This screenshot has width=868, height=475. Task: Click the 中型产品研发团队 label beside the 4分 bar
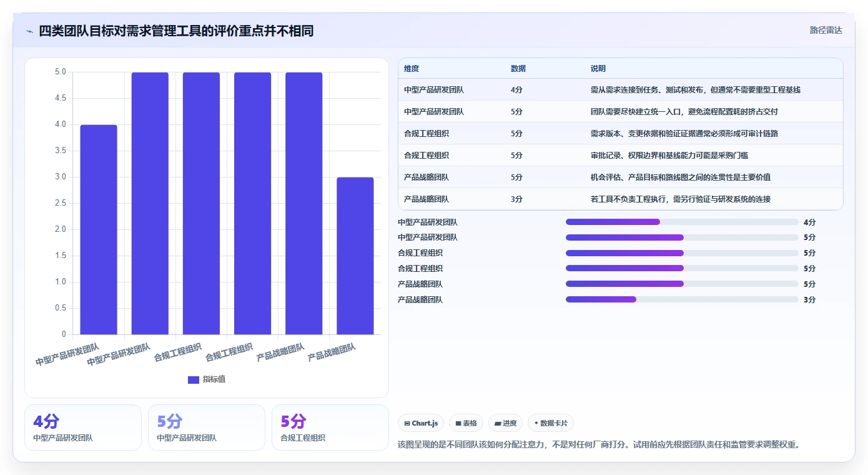428,222
